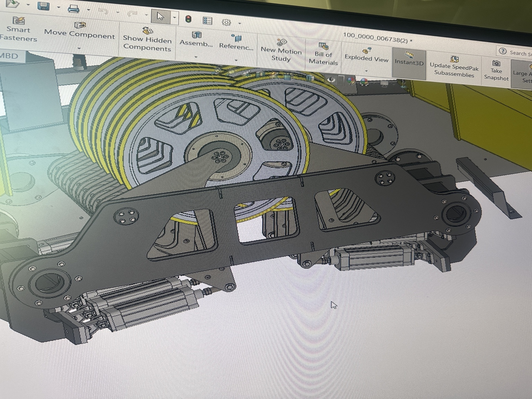Screen dimensions: 532x399
Task: Expand the Save dropdown arrow
Action: pos(58,7)
